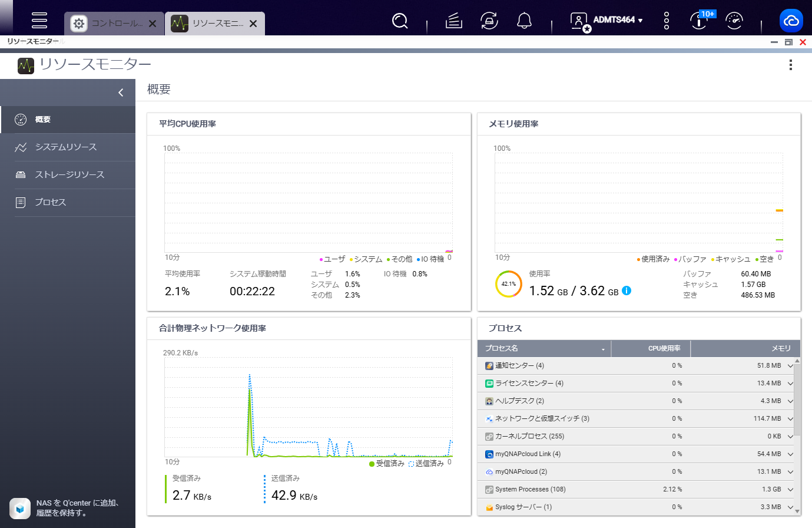Select システムリソース in the sidebar

pyautogui.click(x=68, y=147)
